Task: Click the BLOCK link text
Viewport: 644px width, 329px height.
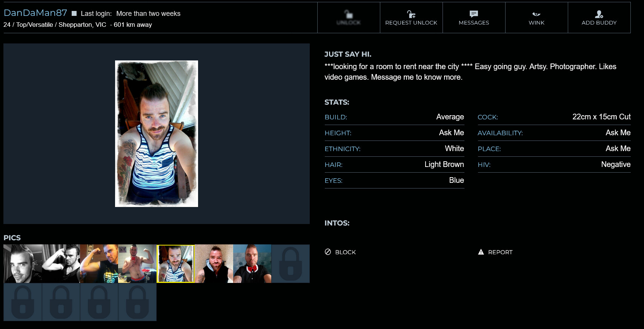Action: [346, 252]
